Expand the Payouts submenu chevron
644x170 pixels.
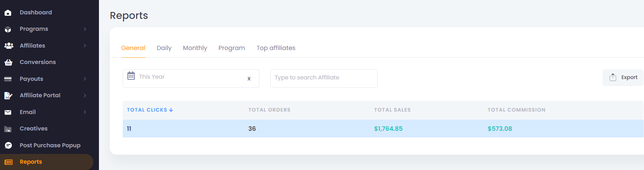coord(85,79)
